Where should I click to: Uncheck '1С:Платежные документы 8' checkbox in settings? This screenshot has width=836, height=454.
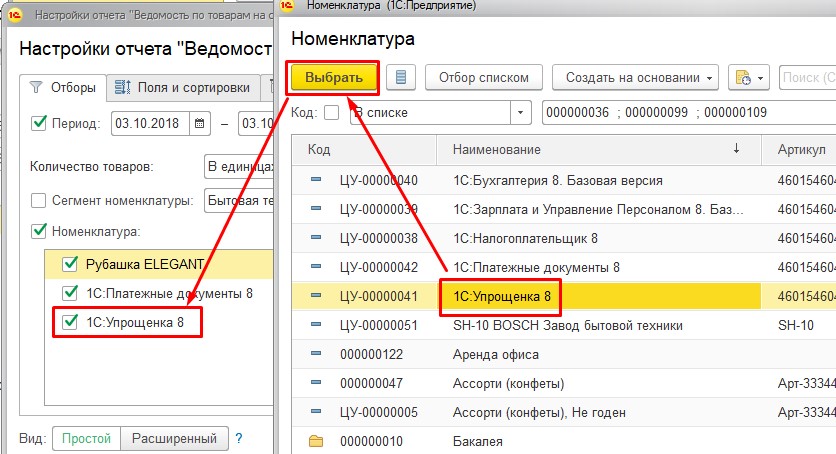(70, 293)
